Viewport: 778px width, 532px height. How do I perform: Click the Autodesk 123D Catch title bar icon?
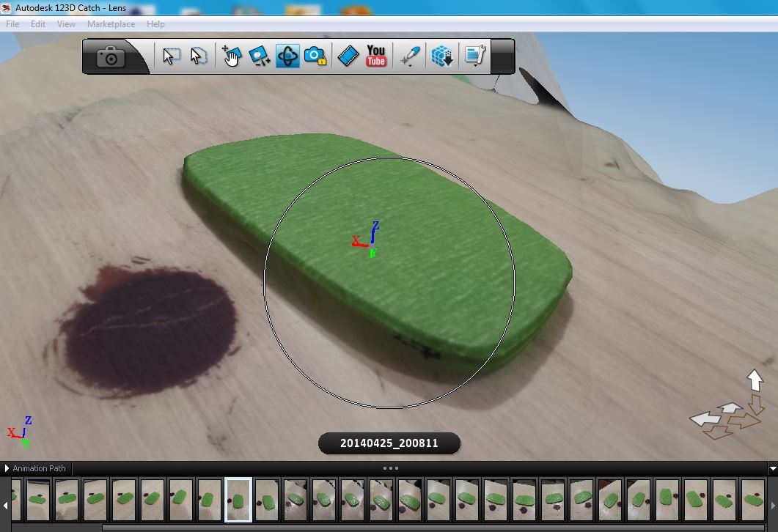click(6, 7)
